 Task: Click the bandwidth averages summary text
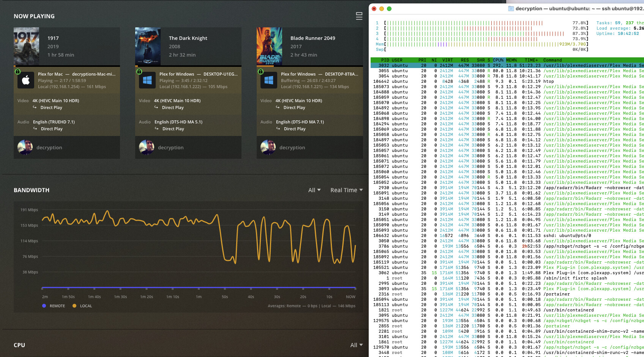point(311,306)
